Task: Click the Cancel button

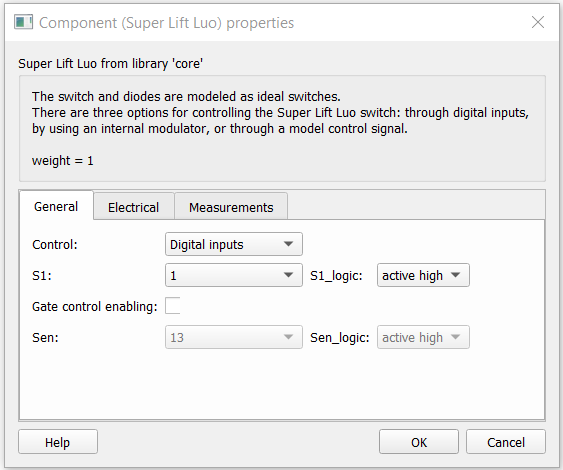Action: pos(506,442)
